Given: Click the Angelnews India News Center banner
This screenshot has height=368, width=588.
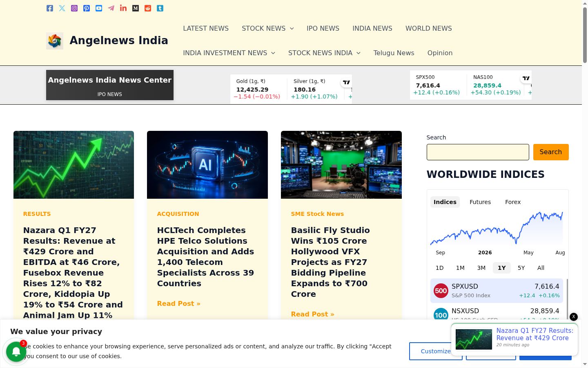Looking at the screenshot, I should [x=110, y=85].
